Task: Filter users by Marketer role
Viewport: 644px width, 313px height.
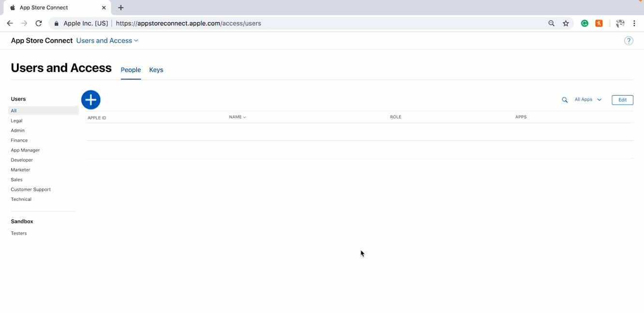Action: [x=20, y=170]
